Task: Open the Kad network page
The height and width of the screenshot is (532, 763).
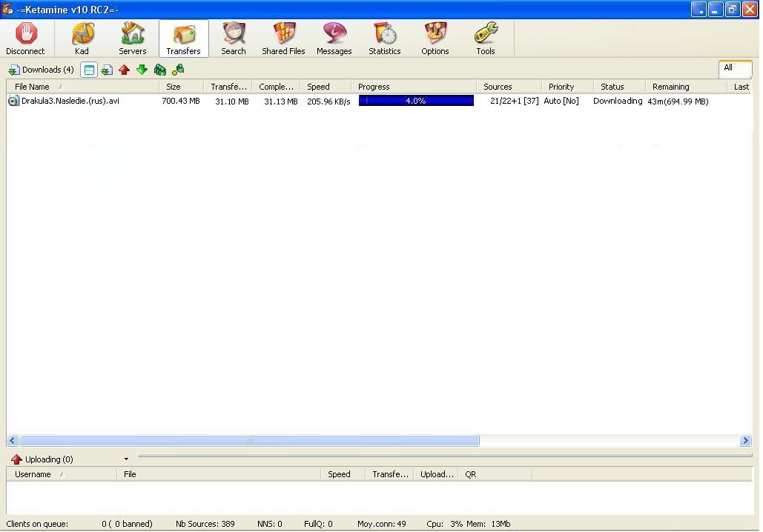Action: [82, 39]
